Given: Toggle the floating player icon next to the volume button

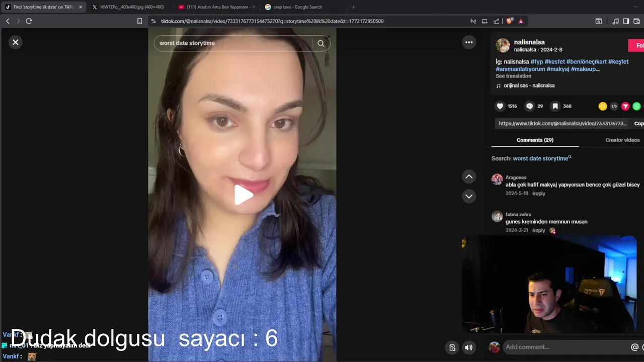Looking at the screenshot, I should 452,347.
